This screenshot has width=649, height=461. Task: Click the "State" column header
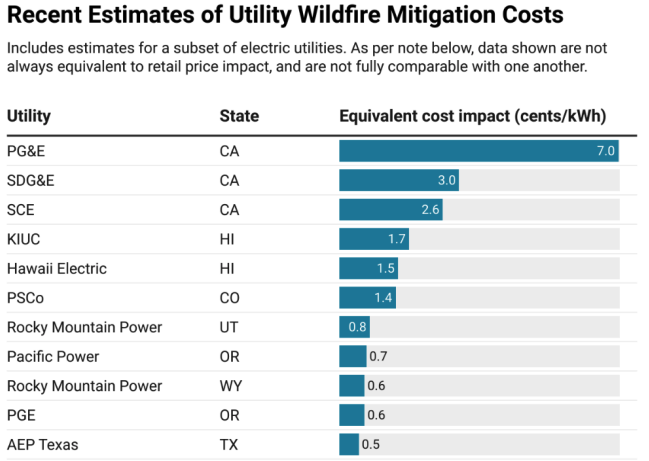(x=239, y=117)
